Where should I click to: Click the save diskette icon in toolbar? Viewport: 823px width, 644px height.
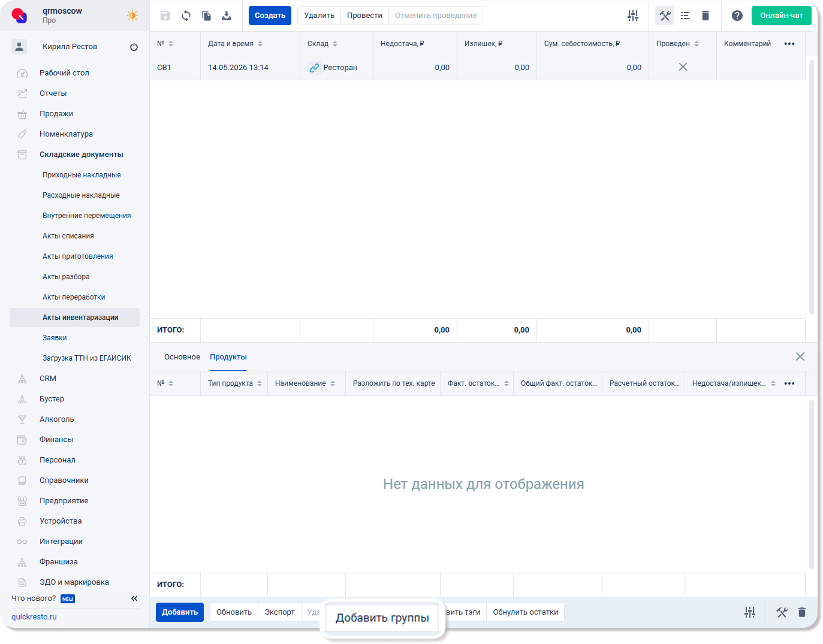[165, 16]
